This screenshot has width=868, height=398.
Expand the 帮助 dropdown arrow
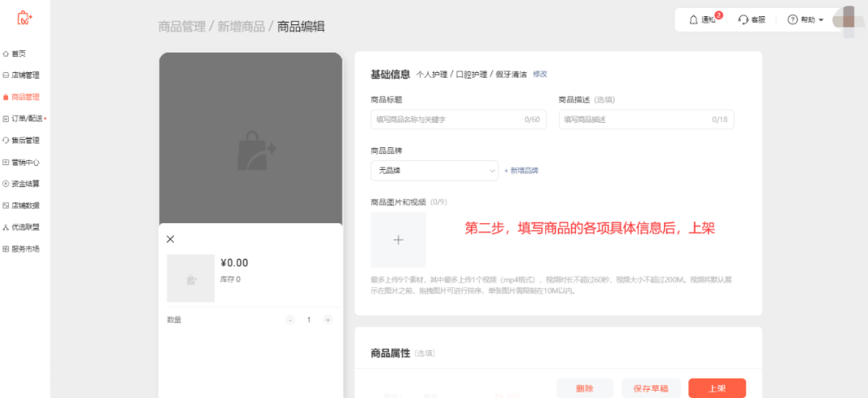tap(821, 20)
